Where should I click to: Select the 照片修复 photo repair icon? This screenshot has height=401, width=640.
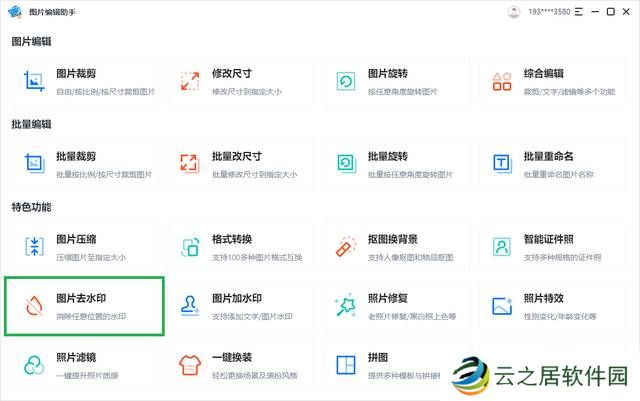345,305
